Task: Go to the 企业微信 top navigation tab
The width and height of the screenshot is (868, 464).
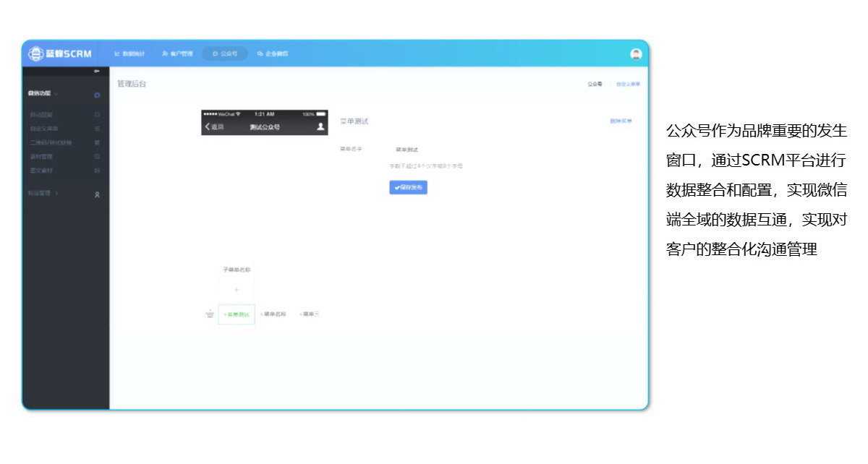Action: point(273,53)
